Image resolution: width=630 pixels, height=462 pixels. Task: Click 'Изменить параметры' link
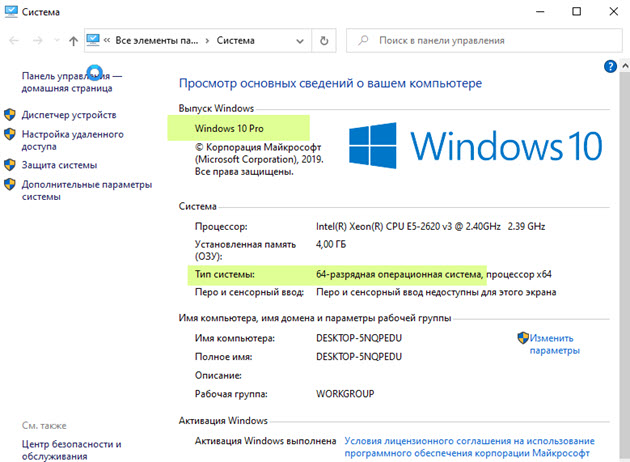(x=554, y=344)
